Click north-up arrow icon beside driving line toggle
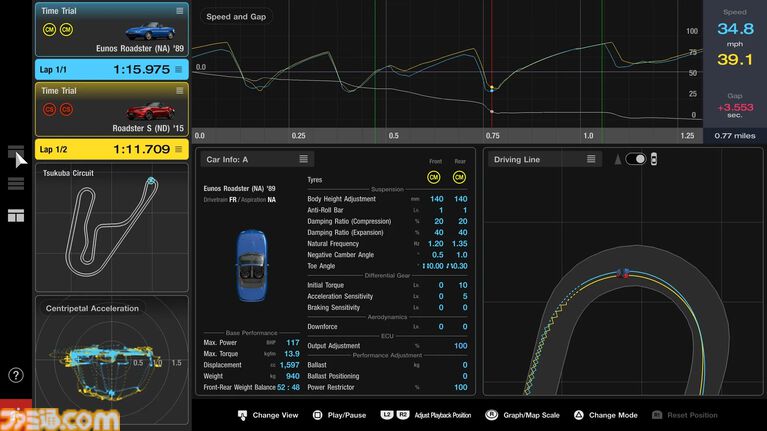767x431 pixels. click(x=617, y=159)
